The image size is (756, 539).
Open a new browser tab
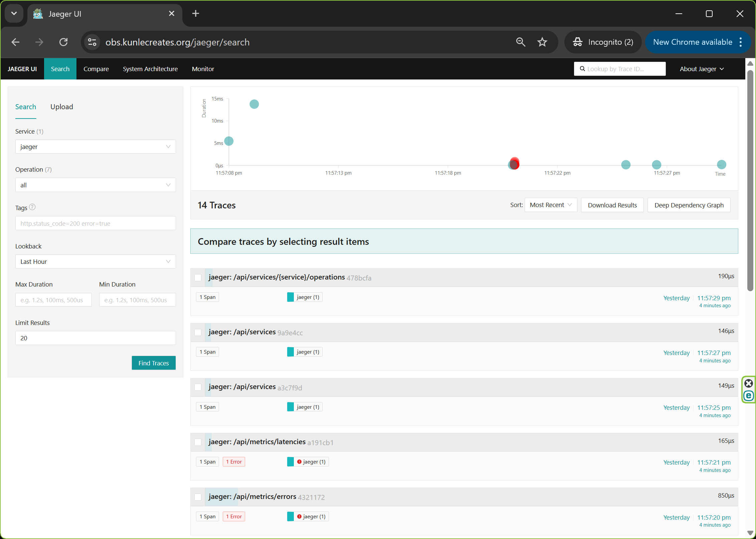tap(196, 13)
